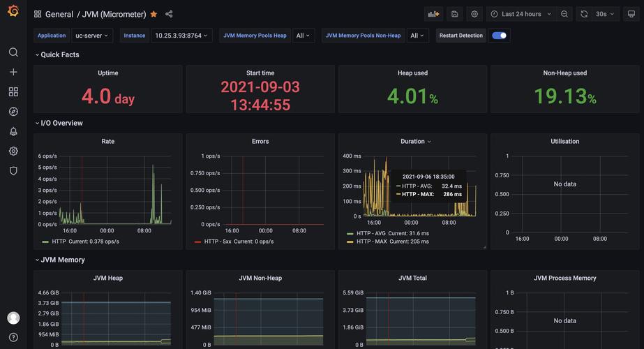Image resolution: width=644 pixels, height=349 pixels.
Task: Click the dashboard grid icon beside General
Action: point(38,14)
